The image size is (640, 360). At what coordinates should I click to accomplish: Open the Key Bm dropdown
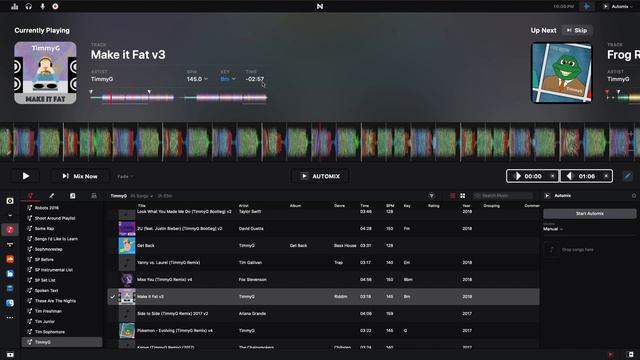tap(228, 79)
